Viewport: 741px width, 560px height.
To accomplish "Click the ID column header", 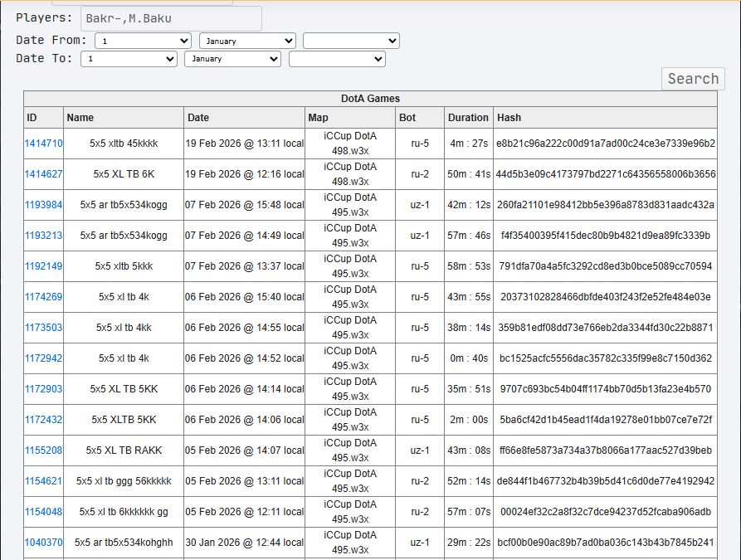I will click(43, 118).
